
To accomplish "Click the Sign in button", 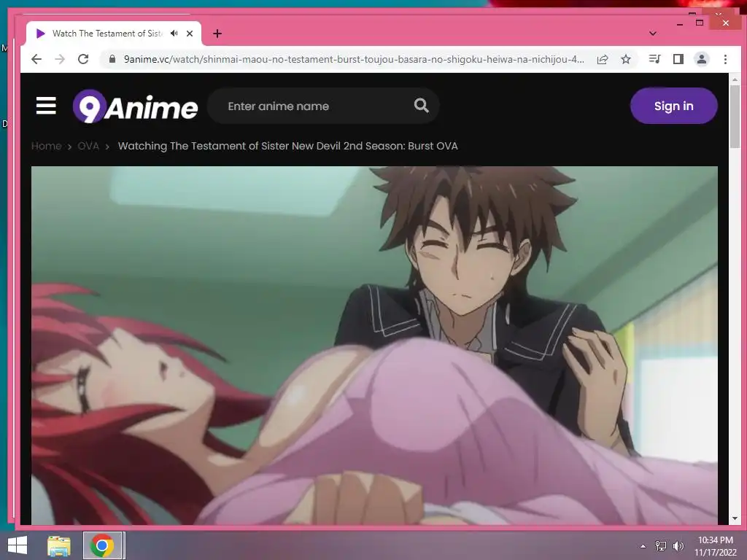I will (x=673, y=106).
